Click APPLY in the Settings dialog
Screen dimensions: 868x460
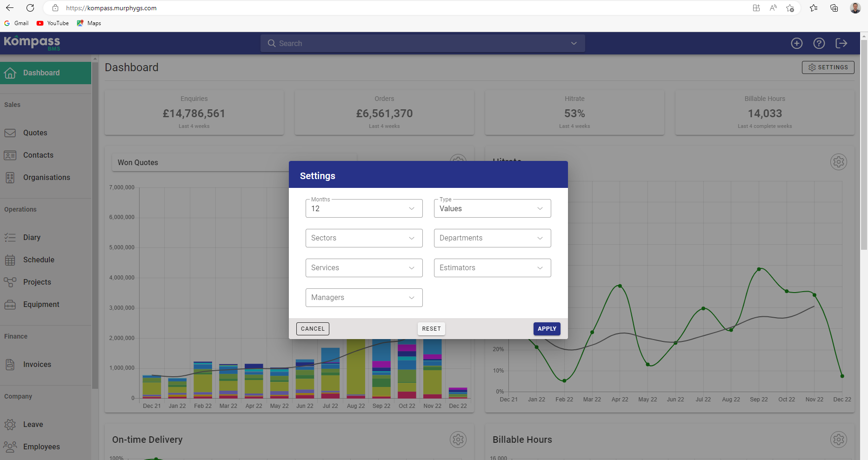pyautogui.click(x=547, y=329)
